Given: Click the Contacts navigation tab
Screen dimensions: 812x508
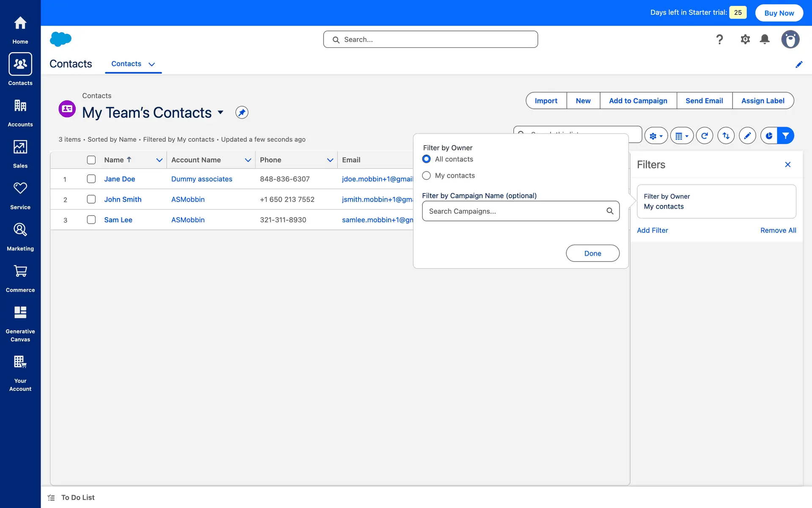Looking at the screenshot, I should [x=126, y=64].
